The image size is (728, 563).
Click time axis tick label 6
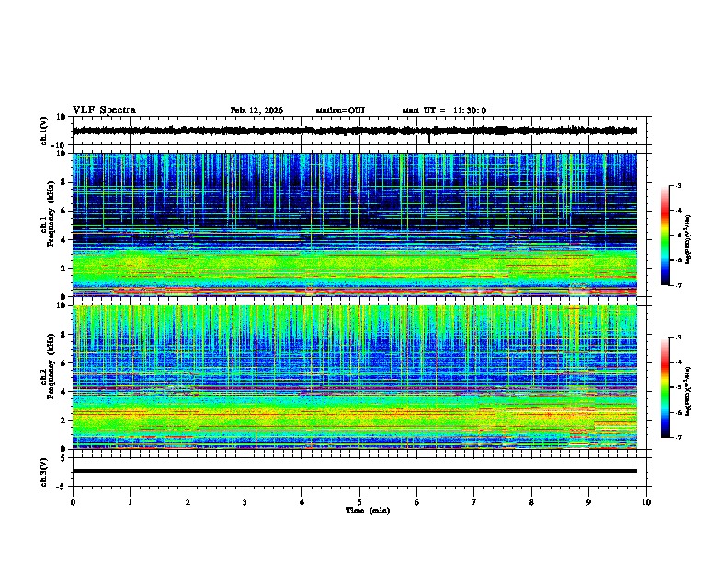click(x=417, y=502)
